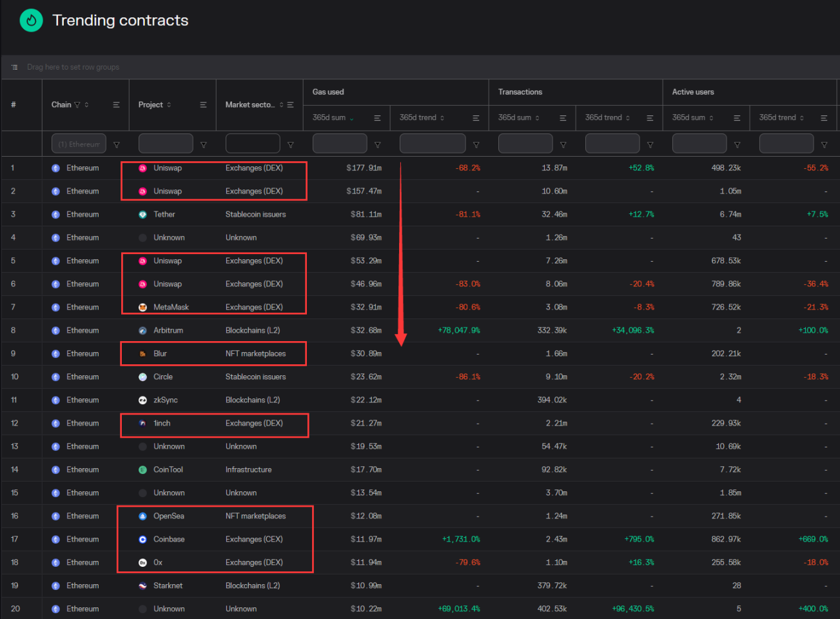Click the Project filter input field

(x=166, y=144)
